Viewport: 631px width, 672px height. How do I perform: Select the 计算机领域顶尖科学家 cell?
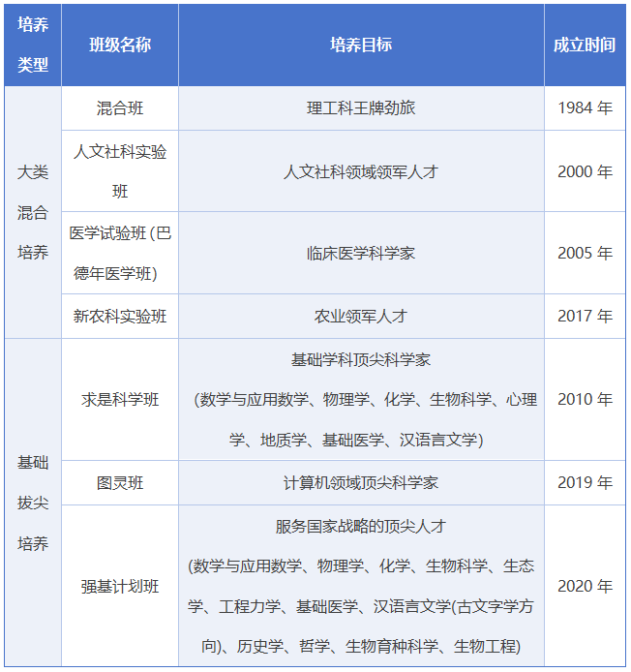click(361, 482)
